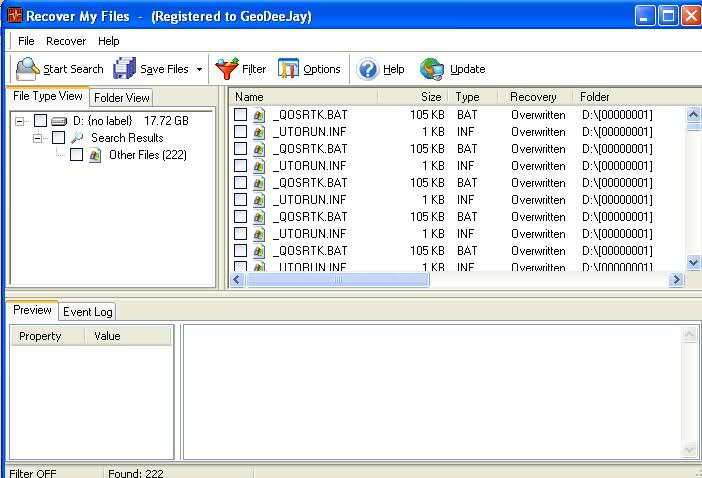The image size is (702, 478).
Task: Sort by the Recovery column header
Action: 535,97
